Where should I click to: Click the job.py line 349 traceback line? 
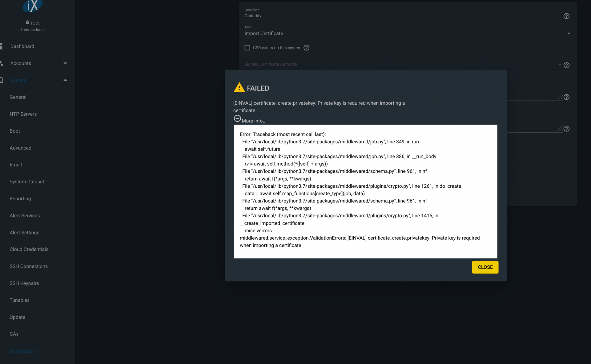330,142
